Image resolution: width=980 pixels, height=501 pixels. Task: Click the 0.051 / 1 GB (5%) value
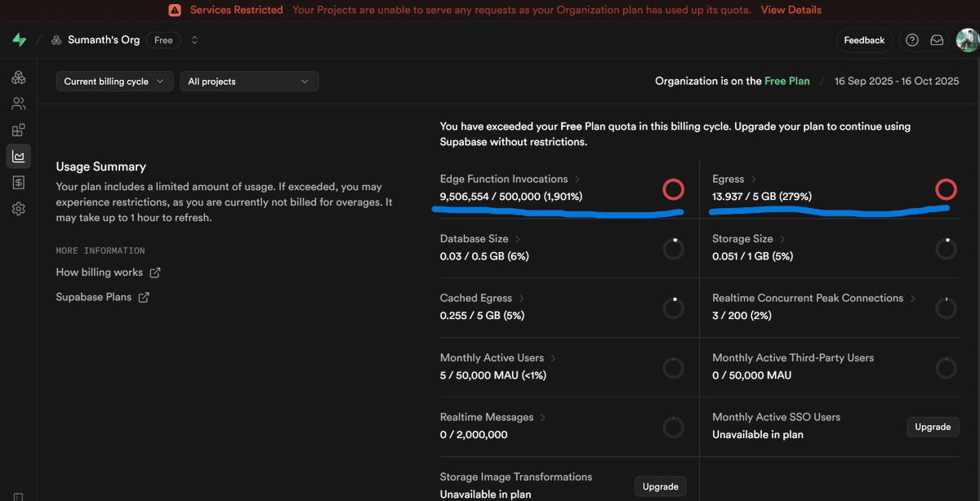(753, 256)
